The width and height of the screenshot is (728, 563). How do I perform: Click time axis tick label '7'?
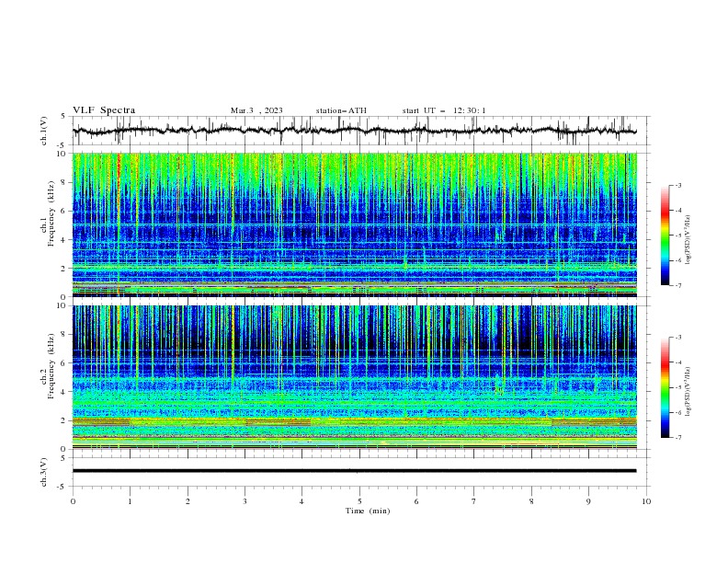click(474, 501)
